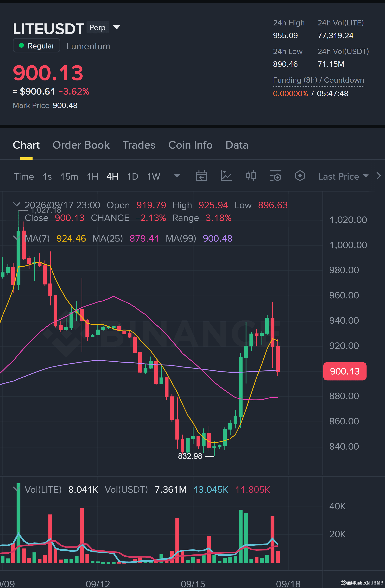The height and width of the screenshot is (588, 385).
Task: Click the Regular status badge
Action: coord(37,45)
